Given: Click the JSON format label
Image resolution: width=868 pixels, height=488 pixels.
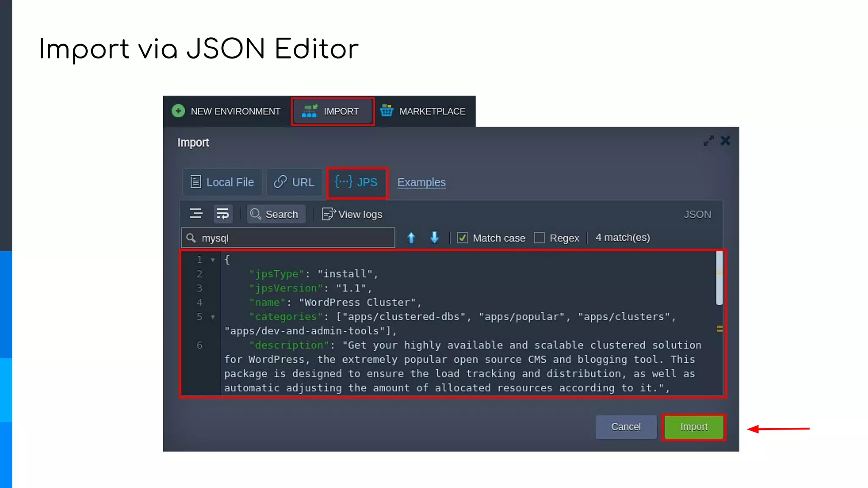Looking at the screenshot, I should pyautogui.click(x=697, y=214).
